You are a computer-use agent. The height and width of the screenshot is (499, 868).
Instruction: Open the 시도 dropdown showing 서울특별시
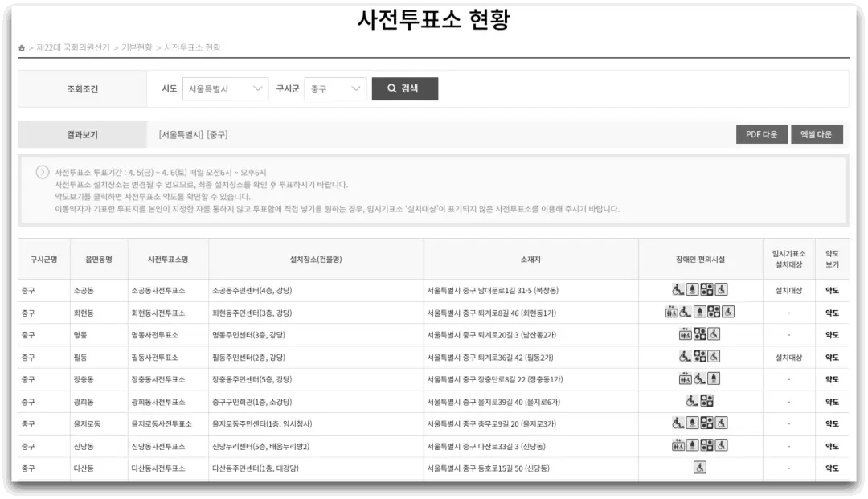pyautogui.click(x=225, y=88)
